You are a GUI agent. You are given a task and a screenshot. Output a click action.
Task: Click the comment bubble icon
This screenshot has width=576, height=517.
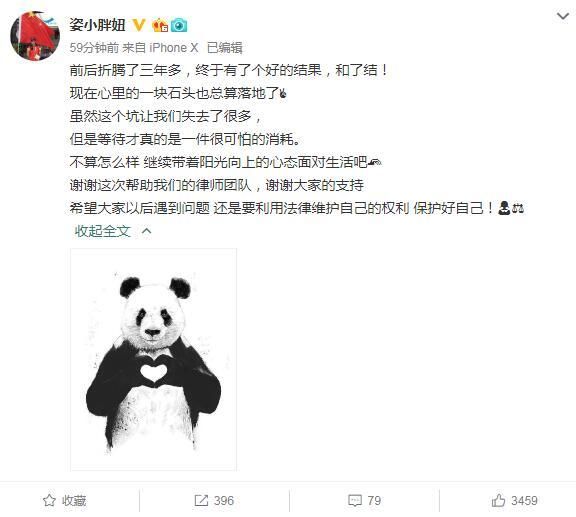(x=355, y=500)
